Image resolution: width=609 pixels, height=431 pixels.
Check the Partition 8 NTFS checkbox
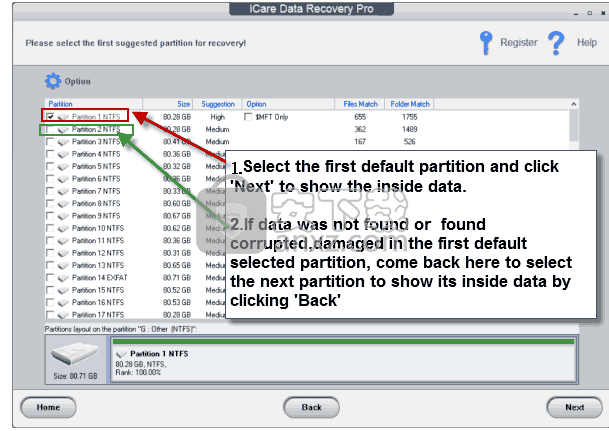coord(50,204)
